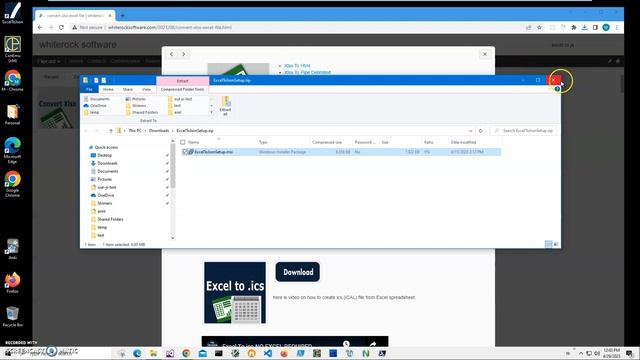The width and height of the screenshot is (640, 360).
Task: Open Shared Folders in navigation pane
Action: (x=107, y=219)
